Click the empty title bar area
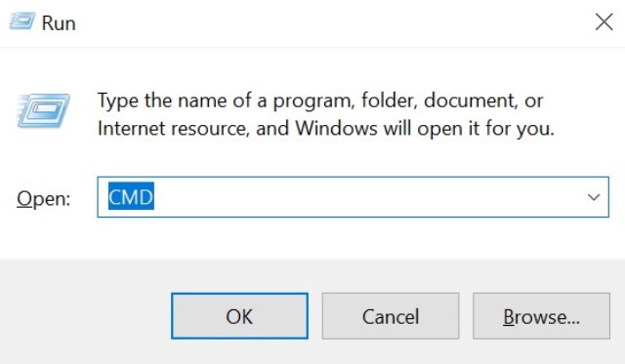Image resolution: width=625 pixels, height=364 pixels. point(331,22)
